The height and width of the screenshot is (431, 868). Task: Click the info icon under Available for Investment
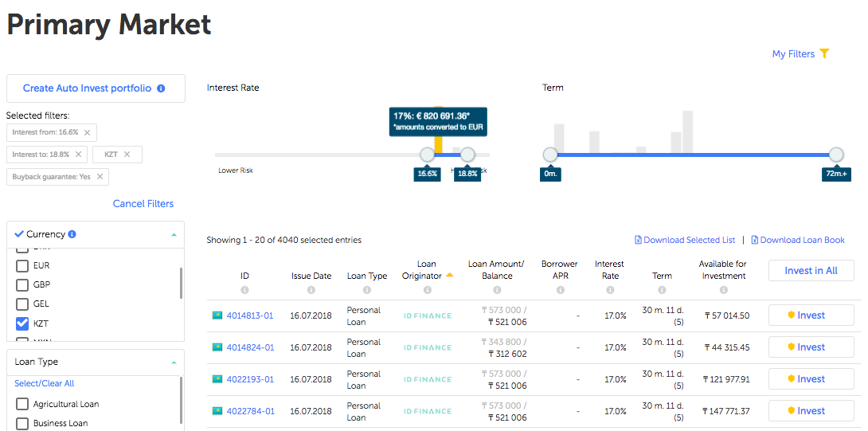723,290
